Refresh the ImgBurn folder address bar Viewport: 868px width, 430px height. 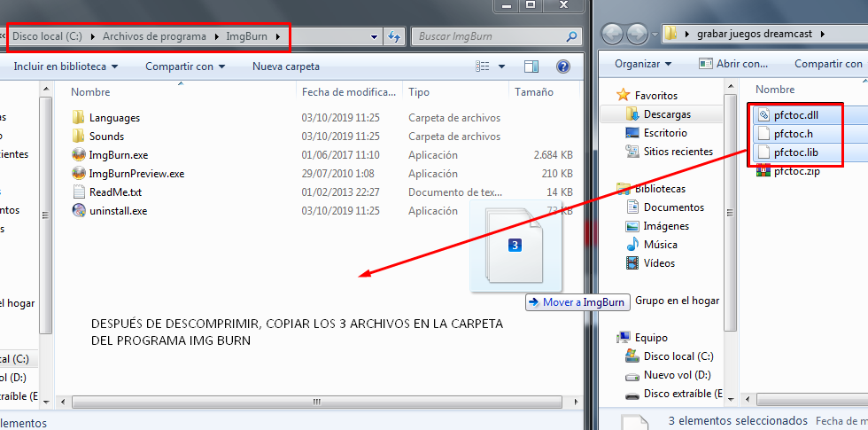(395, 36)
